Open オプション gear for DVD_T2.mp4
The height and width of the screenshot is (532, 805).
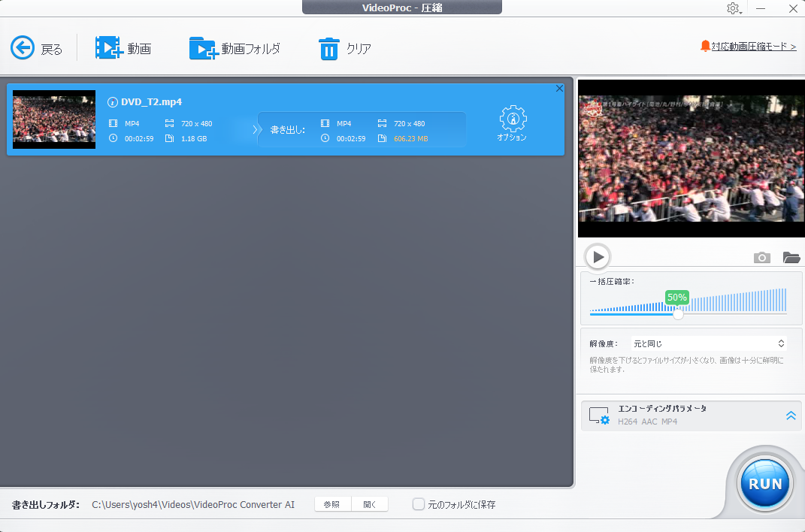513,123
